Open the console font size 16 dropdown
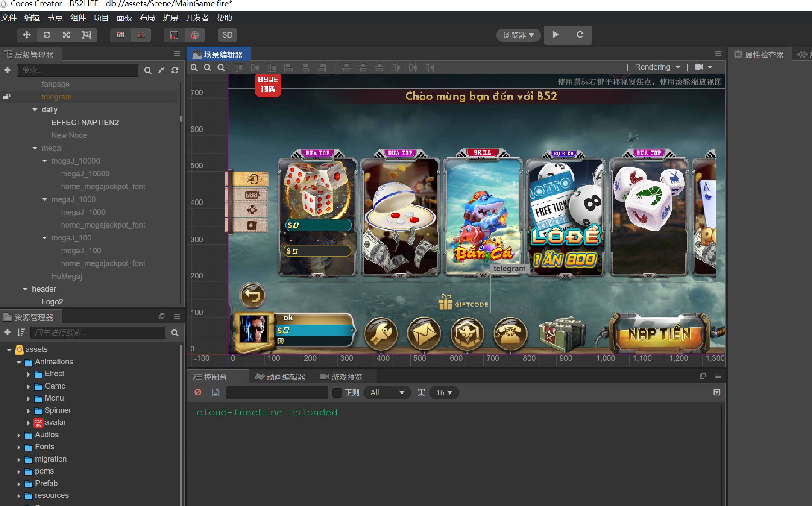The width and height of the screenshot is (812, 506). [444, 392]
